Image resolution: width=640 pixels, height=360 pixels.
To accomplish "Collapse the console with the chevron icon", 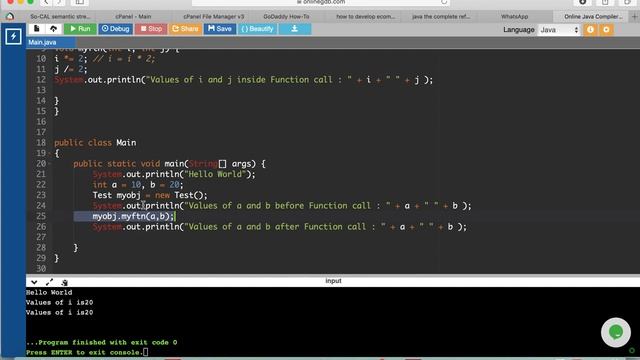I will pos(34,282).
